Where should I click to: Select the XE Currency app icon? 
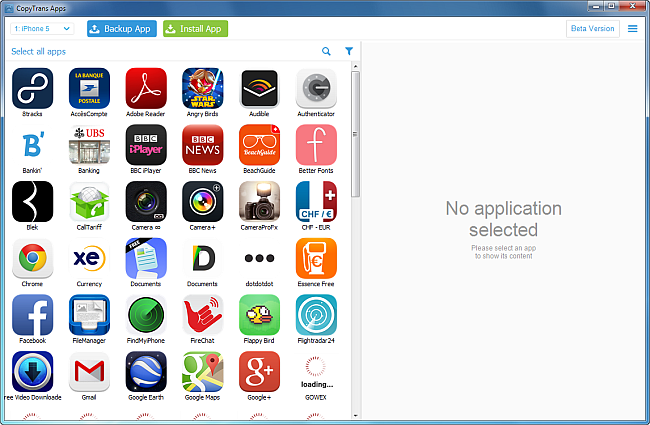click(89, 258)
